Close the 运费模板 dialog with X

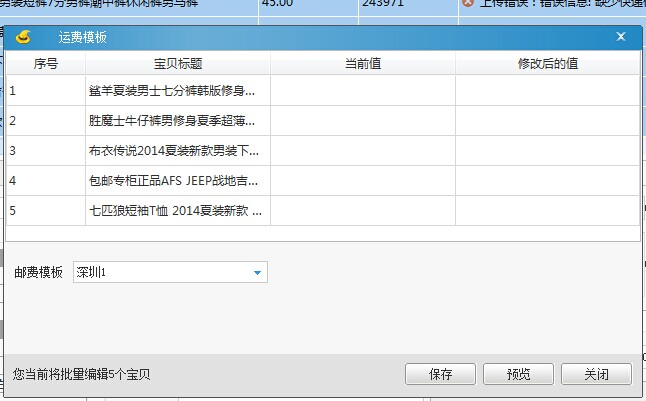pyautogui.click(x=620, y=37)
